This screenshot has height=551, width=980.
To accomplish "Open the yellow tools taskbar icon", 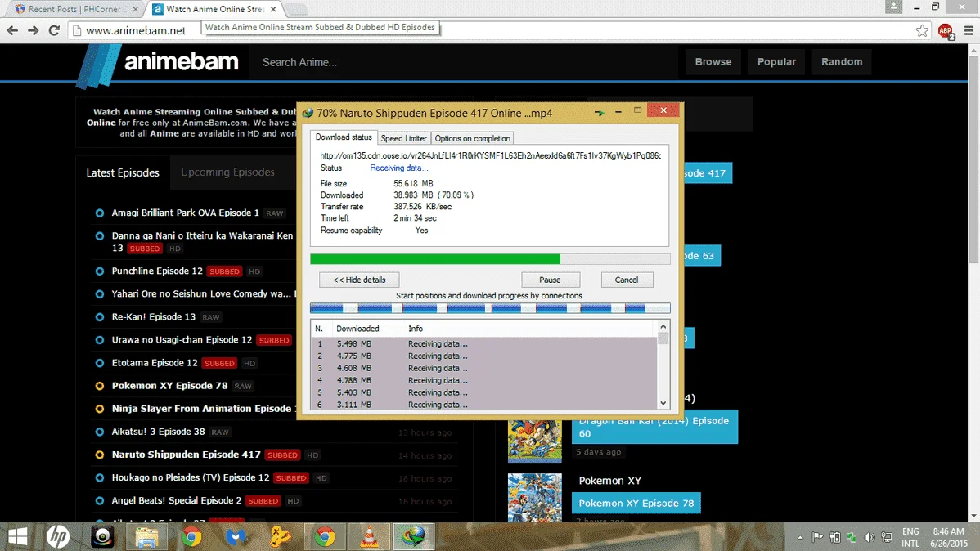I will coord(280,536).
